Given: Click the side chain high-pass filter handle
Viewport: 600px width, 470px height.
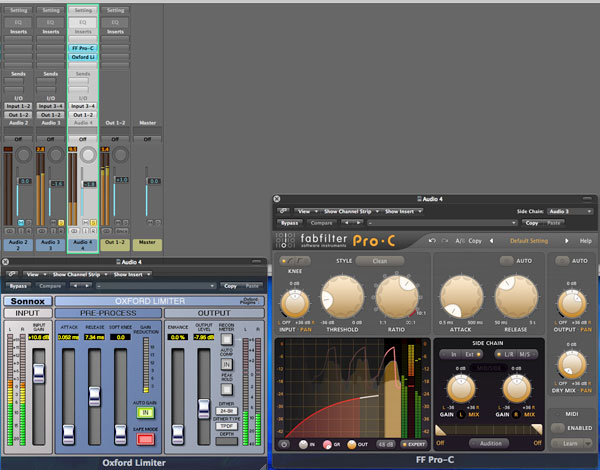Looking at the screenshot, I should (x=441, y=430).
